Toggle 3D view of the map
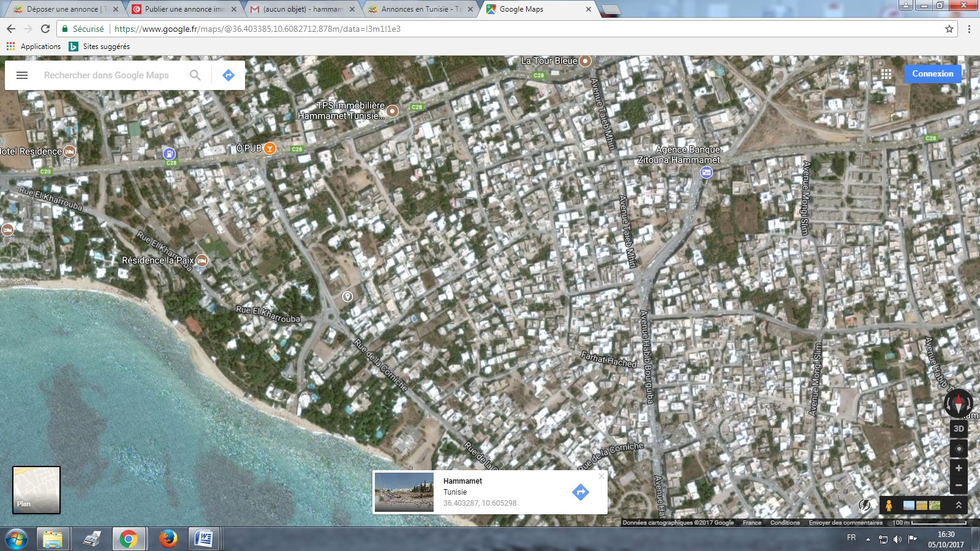 [959, 429]
